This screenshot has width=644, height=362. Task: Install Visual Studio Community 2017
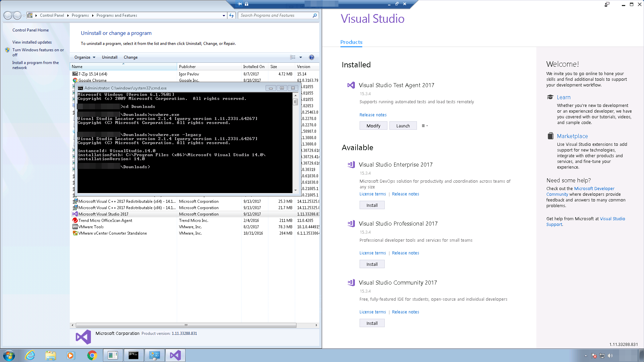point(372,323)
